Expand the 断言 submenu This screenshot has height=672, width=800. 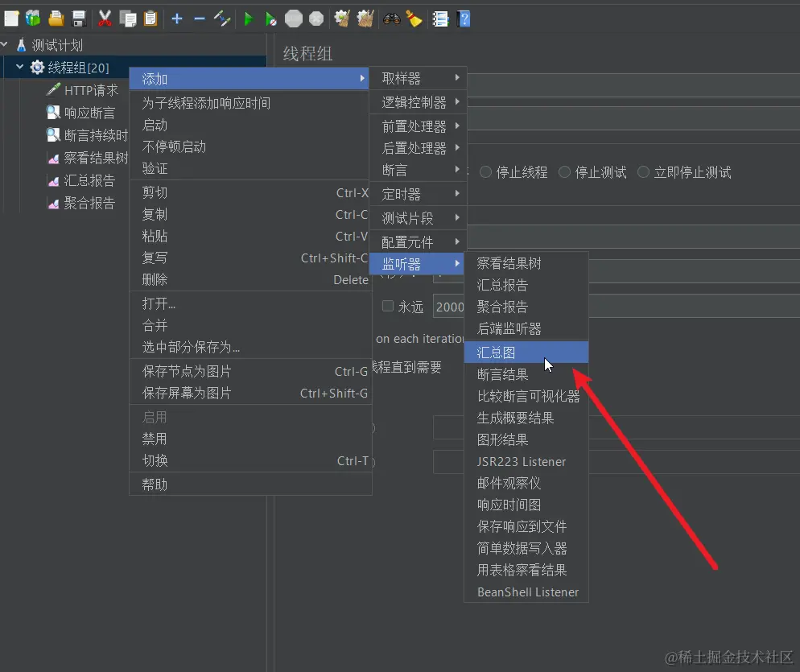[x=418, y=170]
